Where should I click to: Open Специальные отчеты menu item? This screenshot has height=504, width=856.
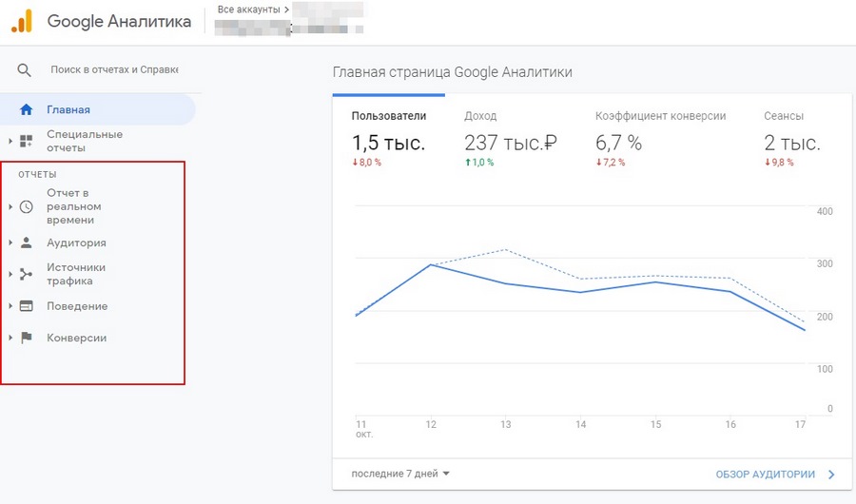pos(85,141)
